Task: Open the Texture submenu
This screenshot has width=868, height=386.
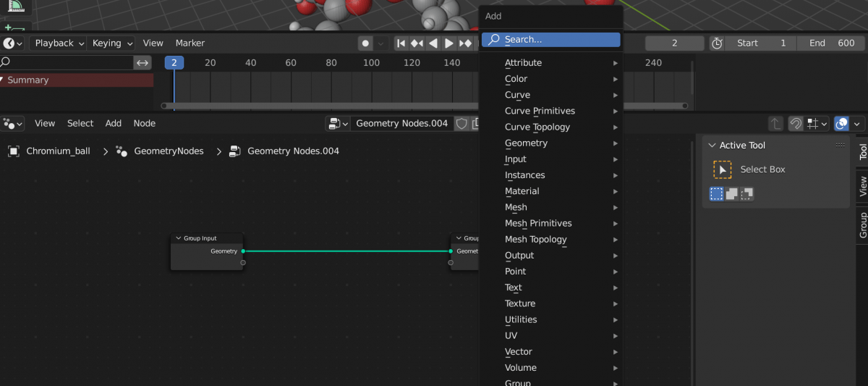Action: [x=550, y=303]
